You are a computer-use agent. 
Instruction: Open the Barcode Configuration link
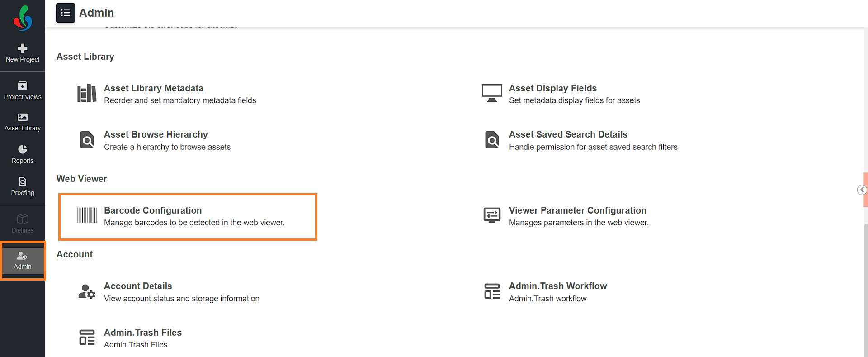153,210
